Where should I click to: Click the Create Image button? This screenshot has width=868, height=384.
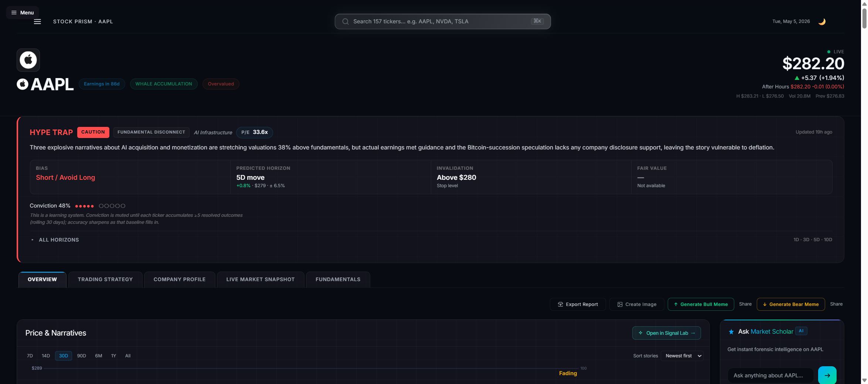(637, 304)
